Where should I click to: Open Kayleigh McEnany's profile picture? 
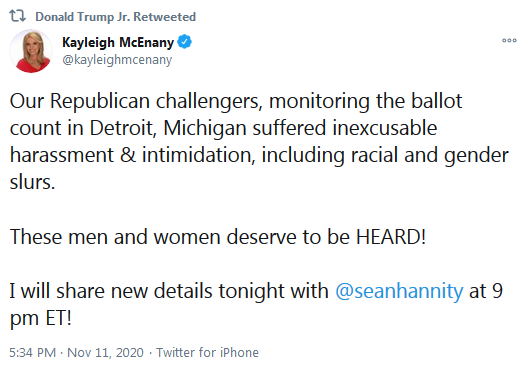click(x=31, y=51)
